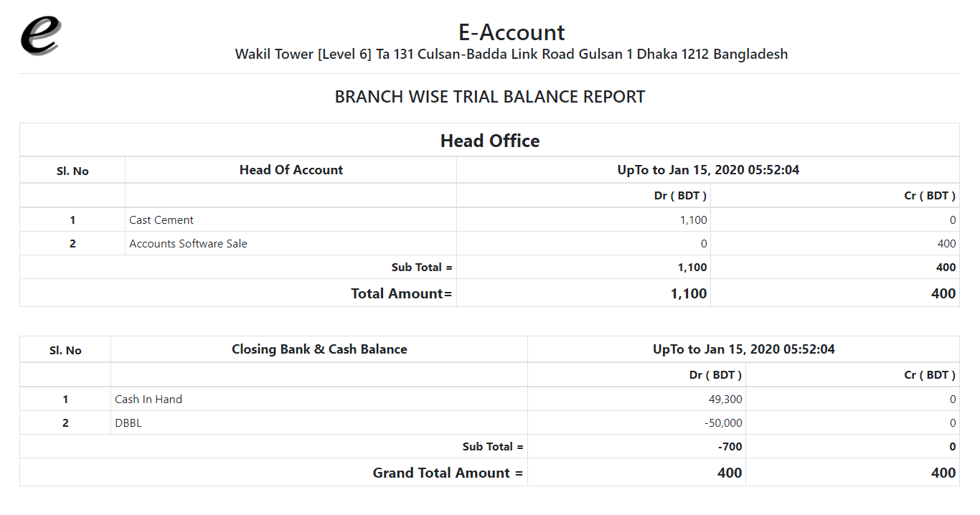The image size is (980, 515).
Task: Click the E-Account logo icon
Action: pos(40,35)
